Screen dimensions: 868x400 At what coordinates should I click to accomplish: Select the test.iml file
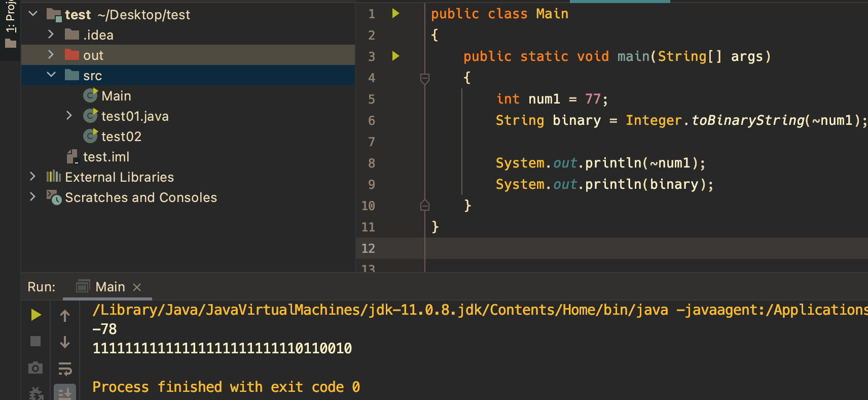pyautogui.click(x=106, y=157)
